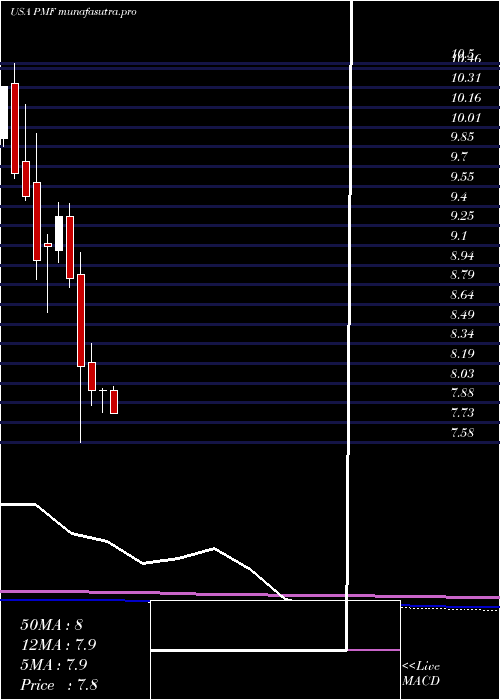Click the 9.25 price axis label
Screen dimensions: 500x700
(x=462, y=216)
